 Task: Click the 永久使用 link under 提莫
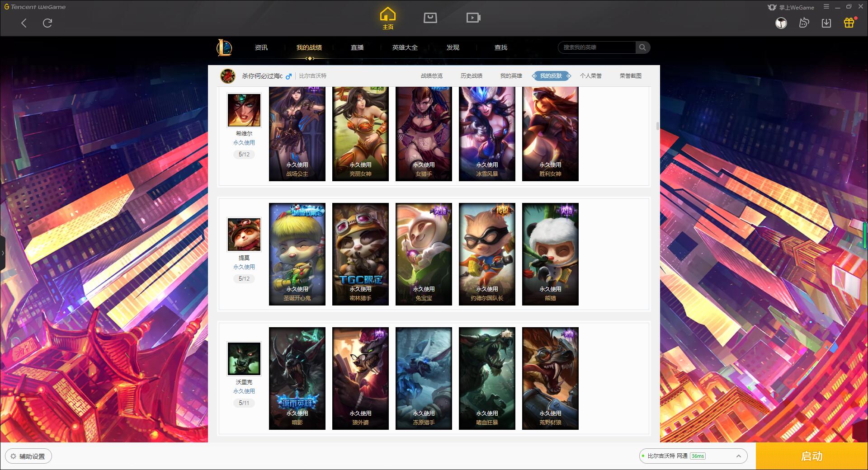[x=244, y=267]
